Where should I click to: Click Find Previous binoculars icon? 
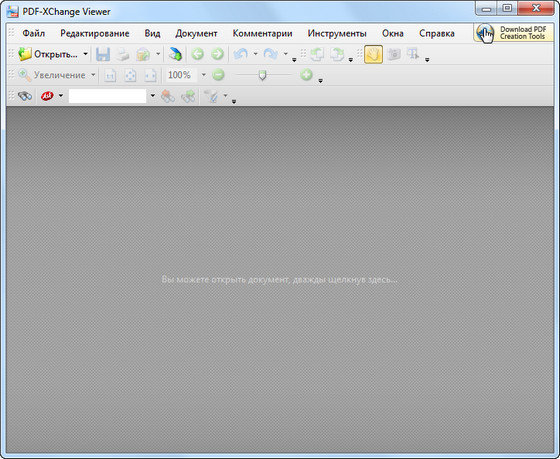(x=168, y=96)
